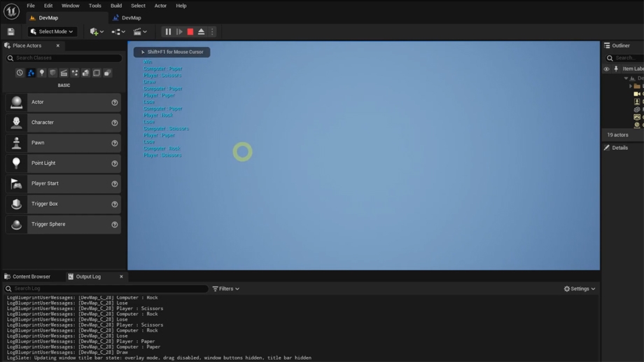
Task: Pause the play-in-editor simulation
Action: click(x=168, y=32)
